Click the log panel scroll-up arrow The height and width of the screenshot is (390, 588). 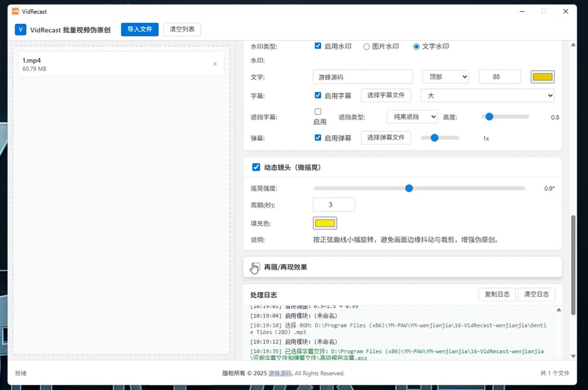[559, 310]
